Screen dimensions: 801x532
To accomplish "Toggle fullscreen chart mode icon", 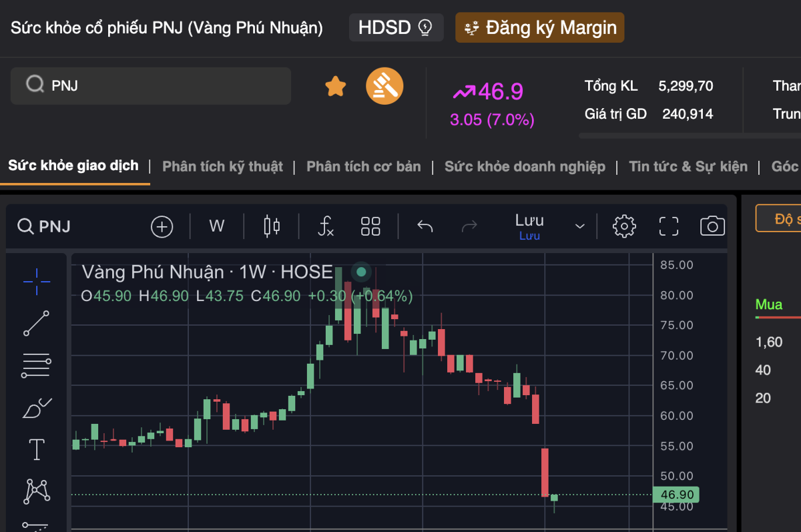I will (669, 226).
